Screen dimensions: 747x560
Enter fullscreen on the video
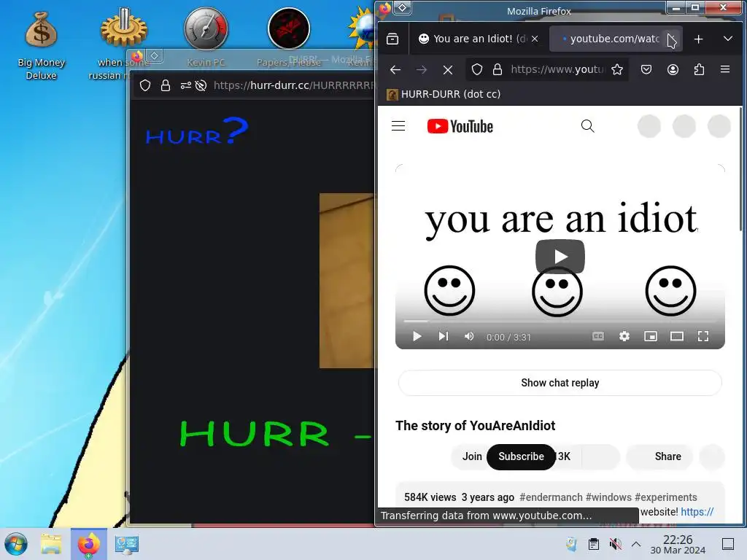pos(703,337)
